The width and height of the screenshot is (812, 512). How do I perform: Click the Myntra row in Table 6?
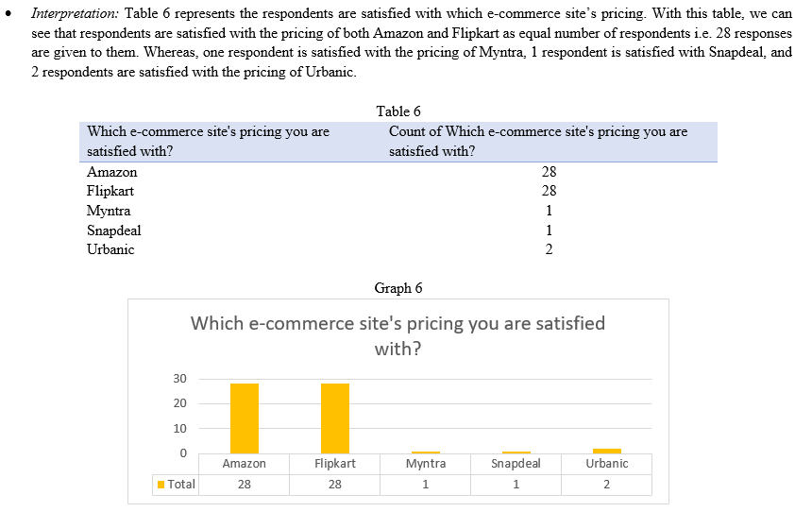[x=398, y=211]
